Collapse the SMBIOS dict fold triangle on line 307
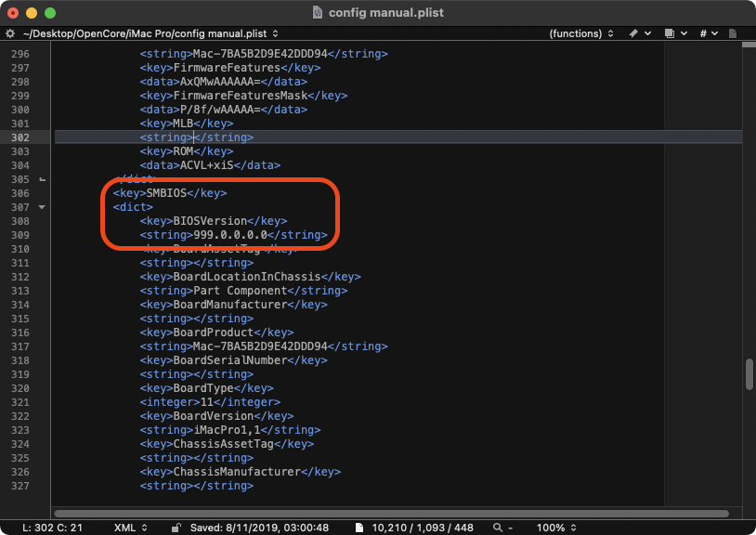 point(42,207)
